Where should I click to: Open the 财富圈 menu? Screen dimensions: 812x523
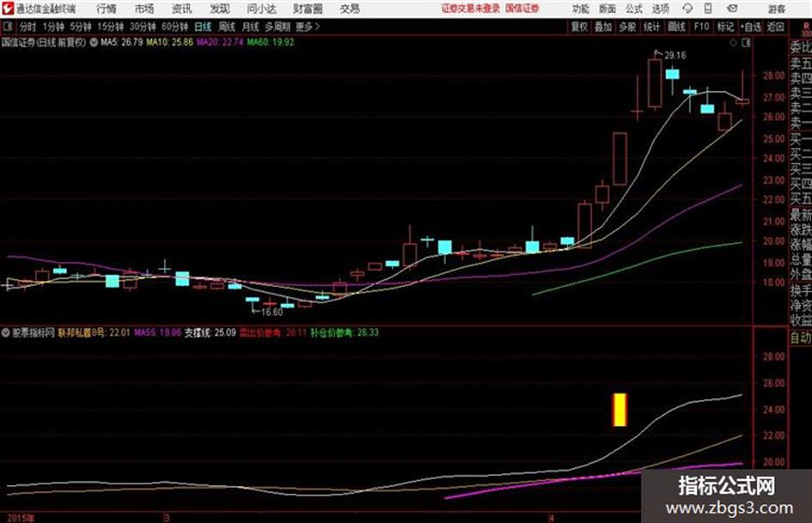pos(308,9)
